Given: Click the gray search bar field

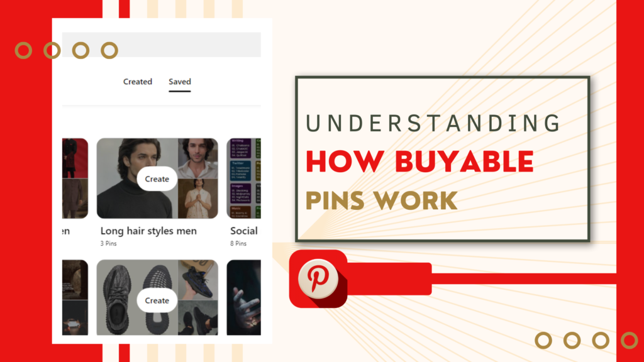Looking at the screenshot, I should tap(162, 45).
